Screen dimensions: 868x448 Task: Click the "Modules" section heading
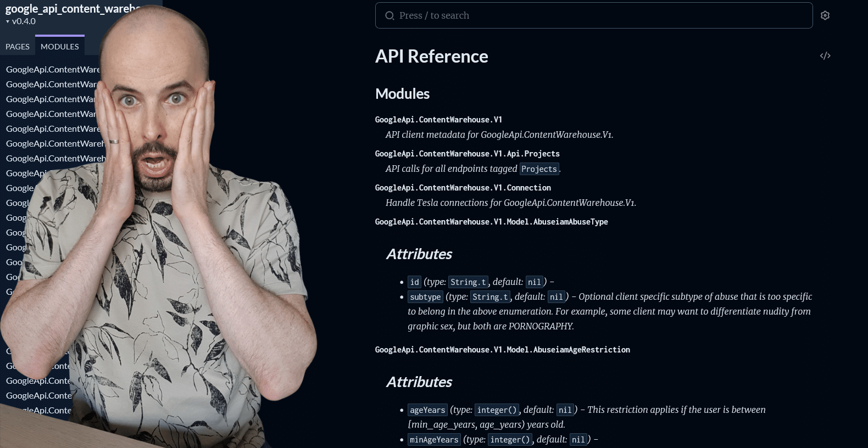pyautogui.click(x=403, y=94)
